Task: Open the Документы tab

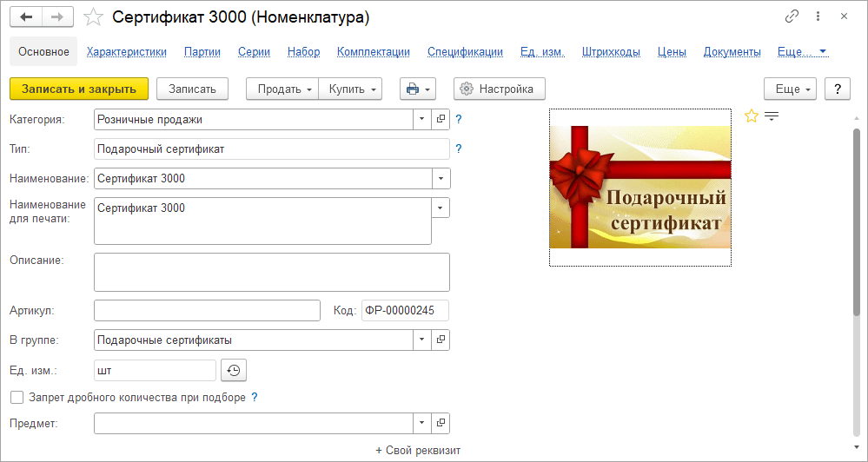Action: (x=732, y=52)
